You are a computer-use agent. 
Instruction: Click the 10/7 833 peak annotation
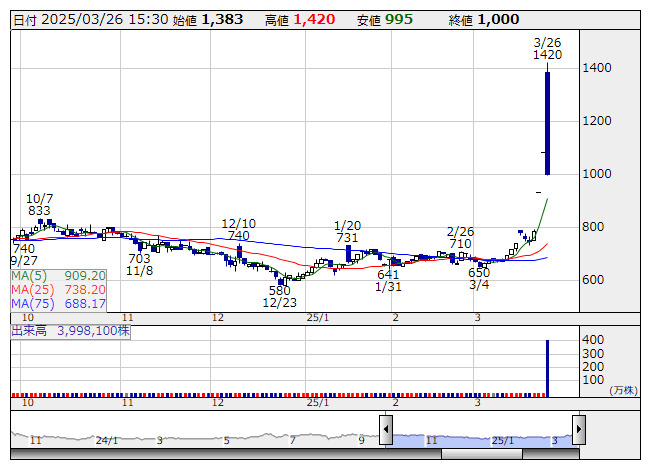[40, 204]
